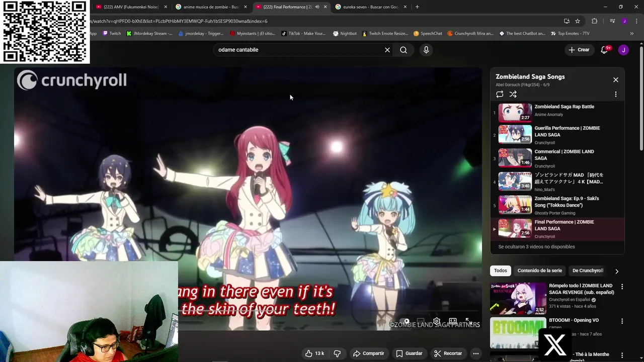Image resolution: width=644 pixels, height=362 pixels.
Task: Bookmark this page with the star icon
Action: point(578,21)
